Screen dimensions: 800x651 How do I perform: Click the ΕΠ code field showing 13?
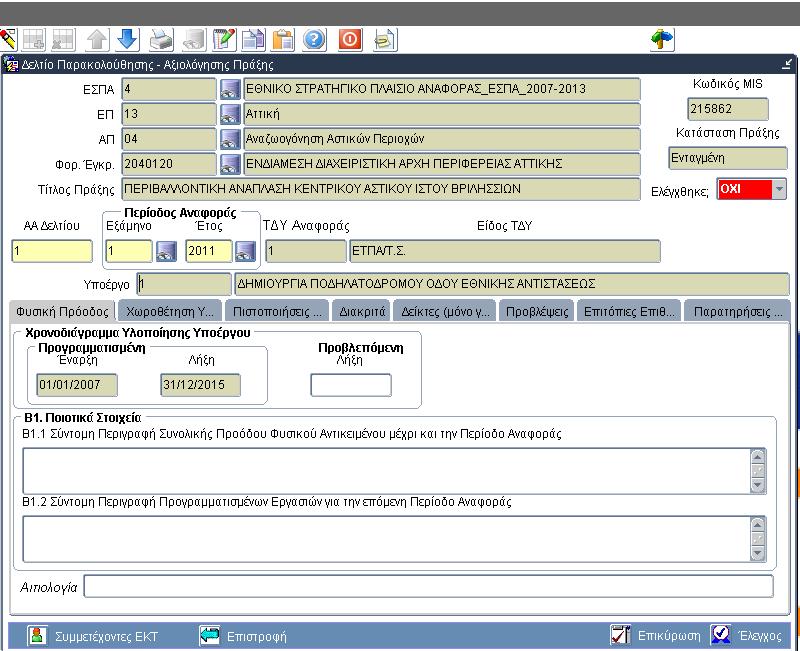(169, 114)
